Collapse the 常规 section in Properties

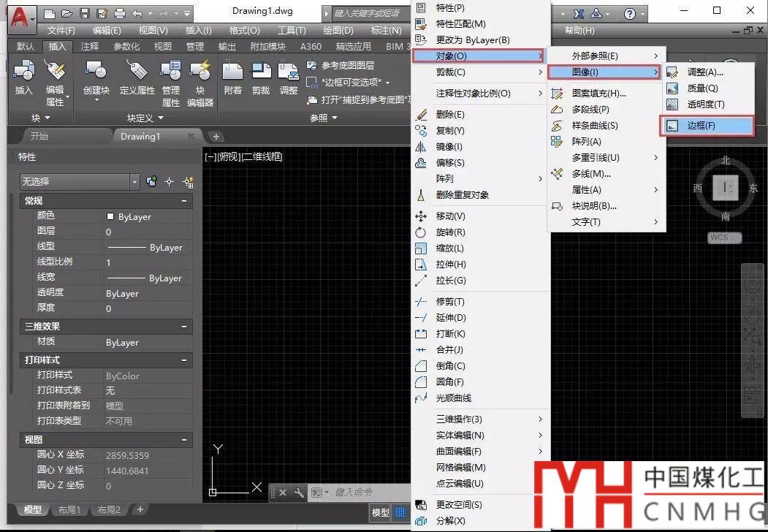184,201
